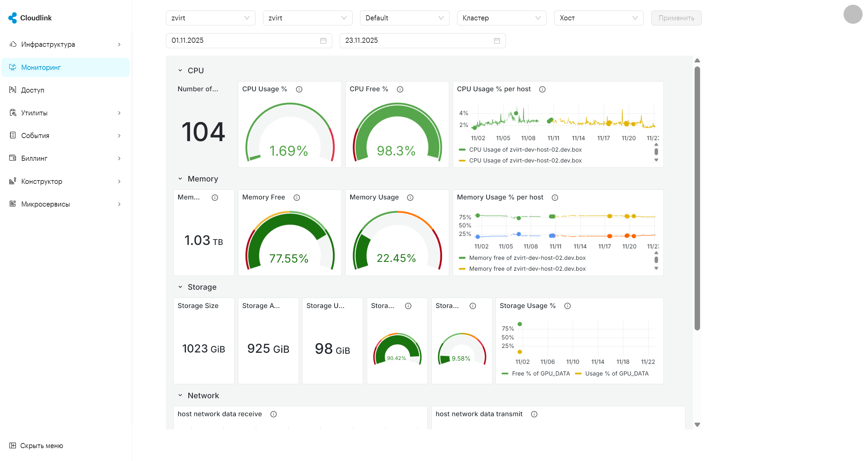Open the Кластер dropdown

tap(502, 18)
